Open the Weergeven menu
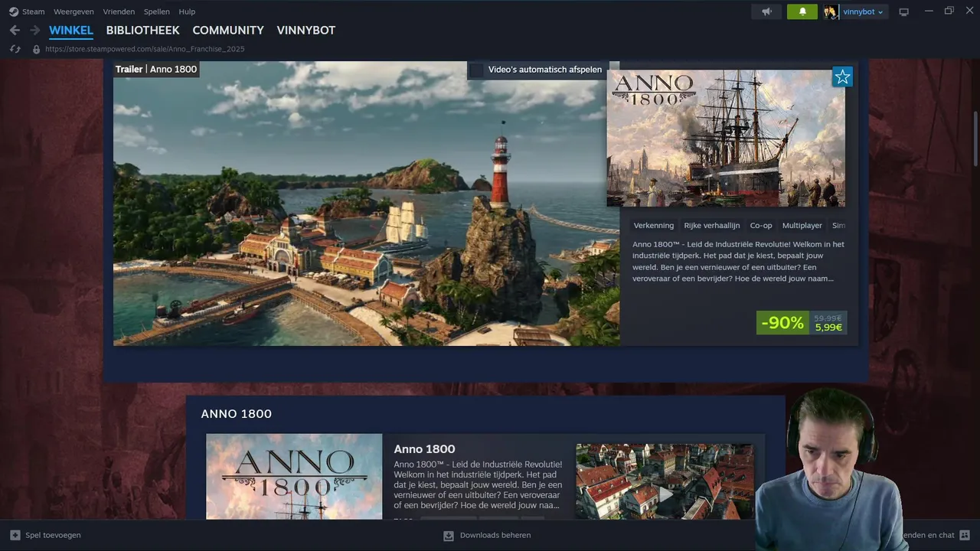This screenshot has height=551, width=980. click(74, 11)
